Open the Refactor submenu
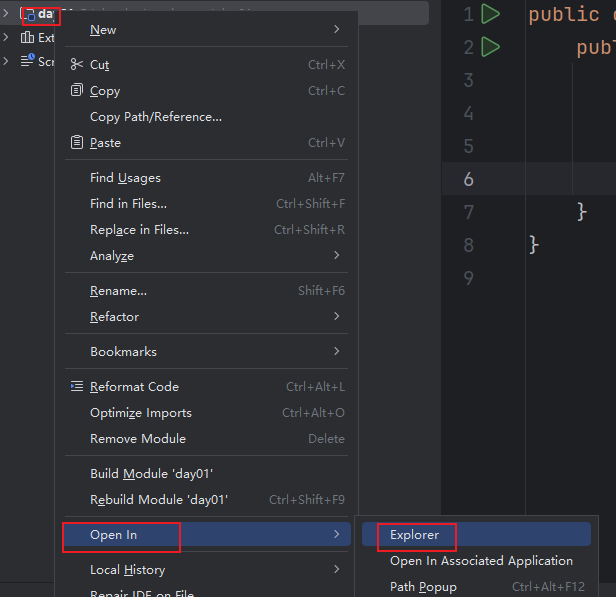The image size is (616, 597). coord(206,317)
